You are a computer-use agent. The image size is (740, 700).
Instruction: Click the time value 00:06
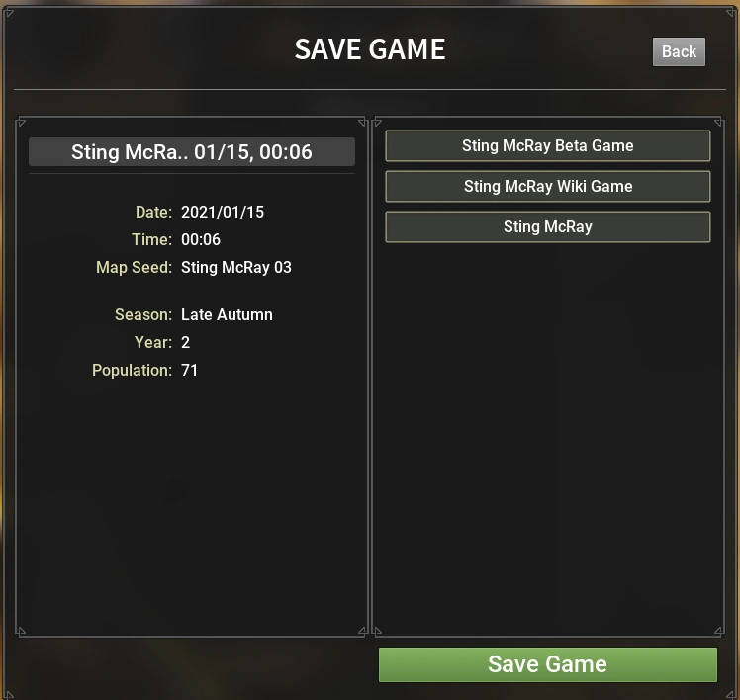[201, 239]
